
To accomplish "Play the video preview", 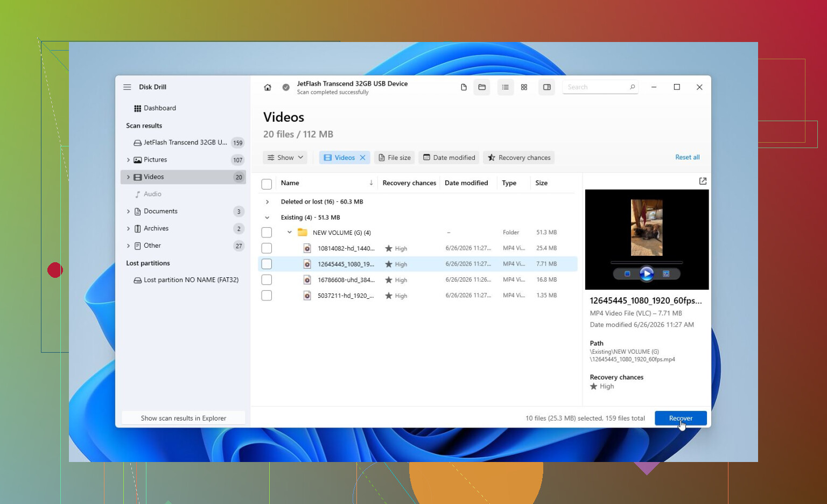I will pos(647,274).
